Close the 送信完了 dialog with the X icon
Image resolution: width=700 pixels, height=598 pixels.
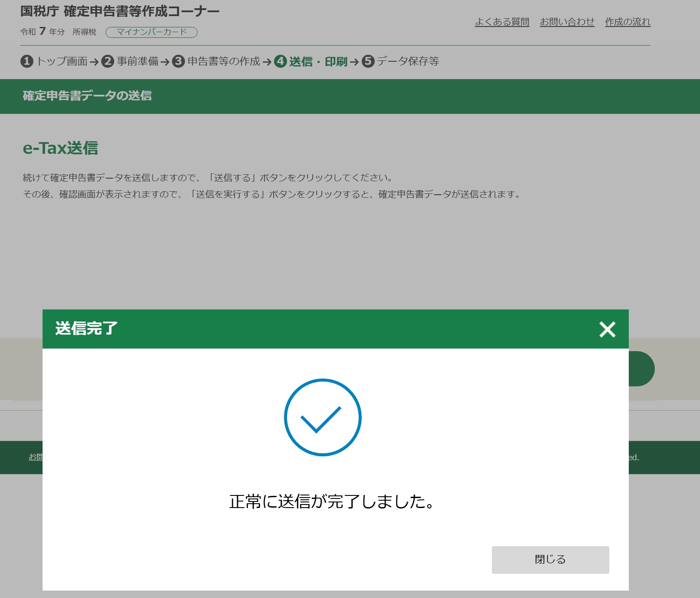(607, 329)
